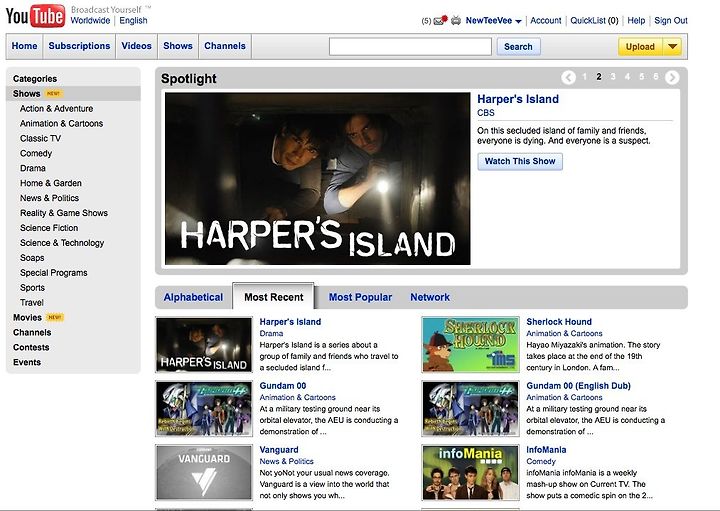The height and width of the screenshot is (511, 720).
Task: Open the Account link
Action: click(x=546, y=21)
